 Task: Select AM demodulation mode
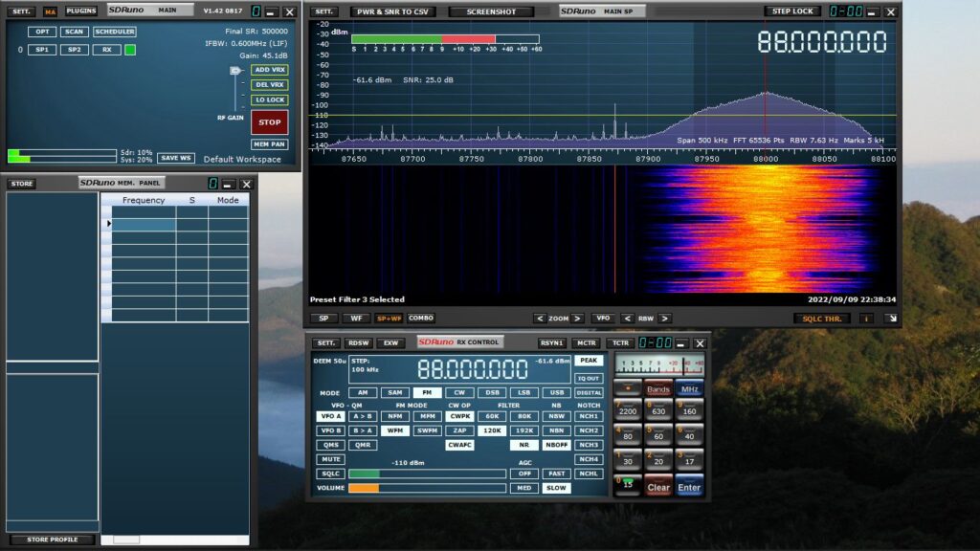pyautogui.click(x=363, y=393)
